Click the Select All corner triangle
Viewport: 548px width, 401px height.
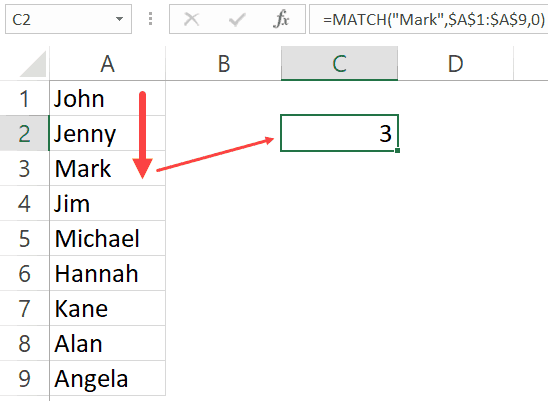(33, 64)
